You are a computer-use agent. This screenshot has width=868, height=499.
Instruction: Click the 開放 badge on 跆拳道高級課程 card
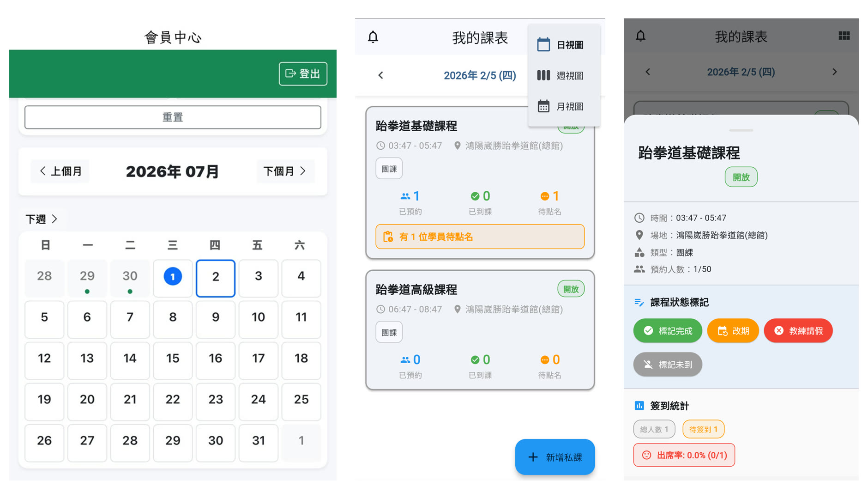point(571,289)
